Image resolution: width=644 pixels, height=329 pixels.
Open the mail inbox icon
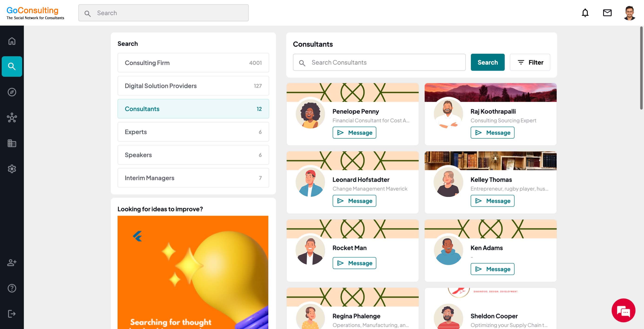pos(607,13)
